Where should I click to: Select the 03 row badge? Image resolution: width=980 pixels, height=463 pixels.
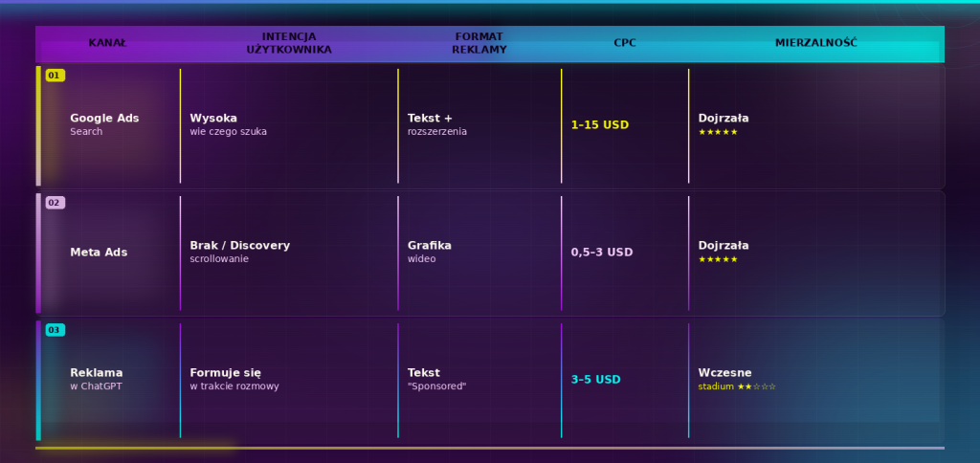(55, 330)
